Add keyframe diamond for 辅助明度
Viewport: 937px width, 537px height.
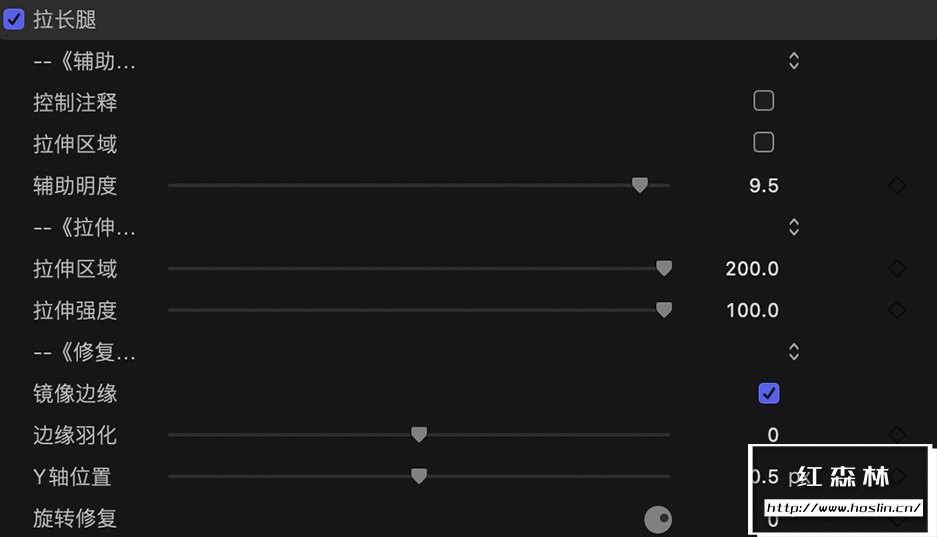coord(896,185)
